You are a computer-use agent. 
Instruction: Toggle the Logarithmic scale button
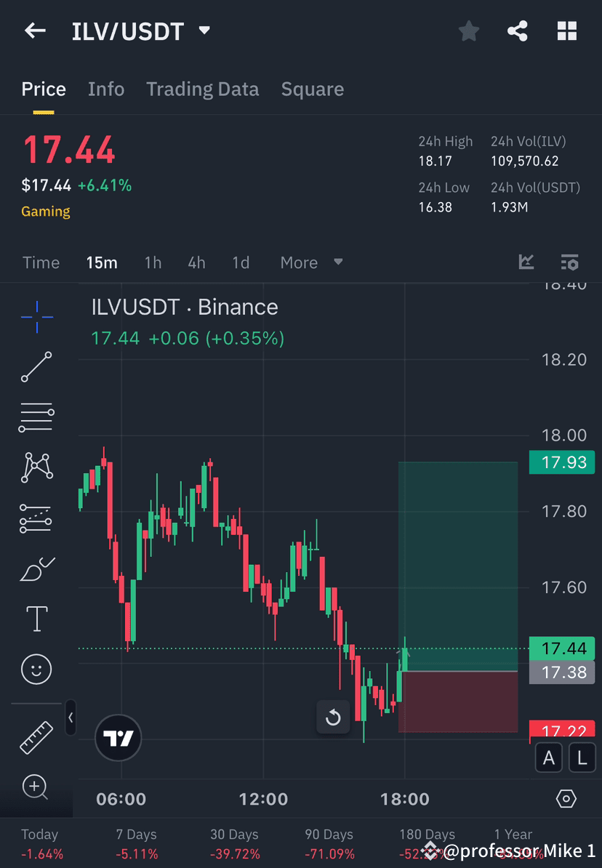click(582, 758)
